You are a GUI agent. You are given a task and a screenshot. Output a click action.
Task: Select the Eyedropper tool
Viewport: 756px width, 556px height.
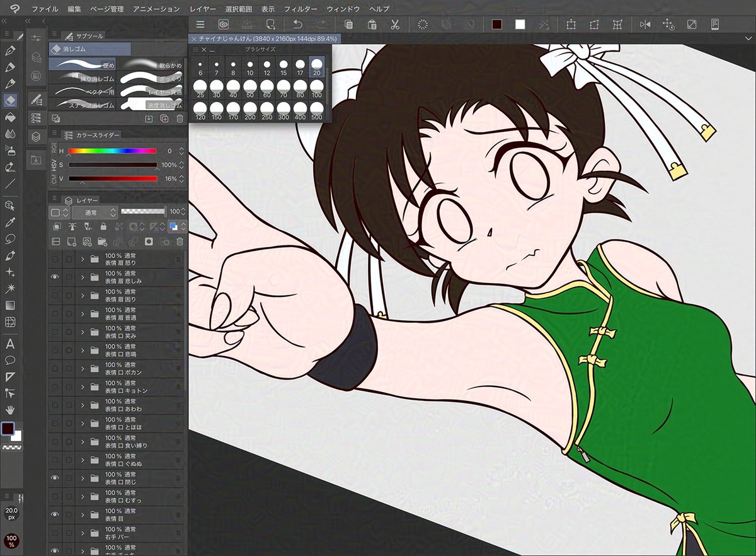point(10,223)
